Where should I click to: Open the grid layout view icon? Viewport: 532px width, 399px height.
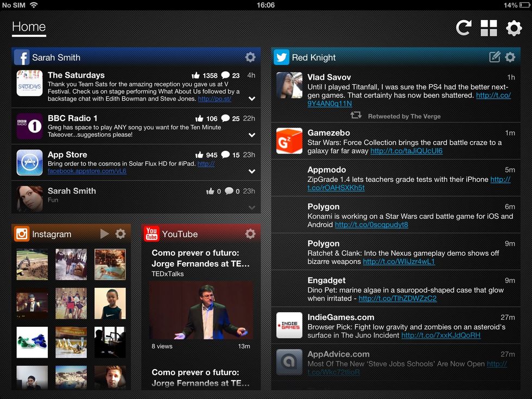point(489,28)
